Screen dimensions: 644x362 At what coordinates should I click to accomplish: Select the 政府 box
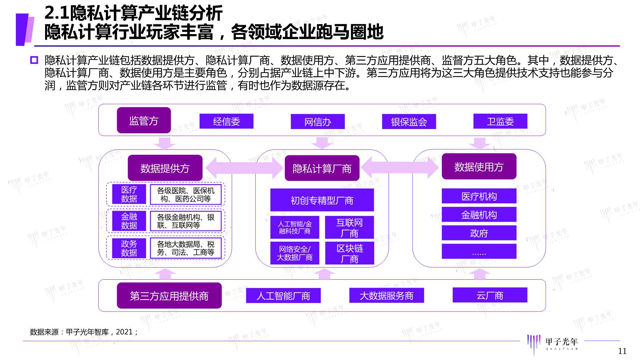pyautogui.click(x=479, y=233)
